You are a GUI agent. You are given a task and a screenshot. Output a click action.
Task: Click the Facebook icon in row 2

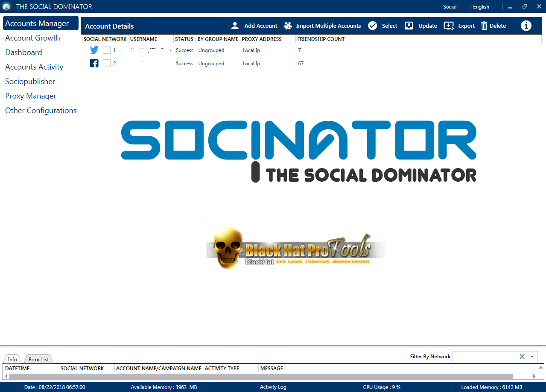point(94,63)
